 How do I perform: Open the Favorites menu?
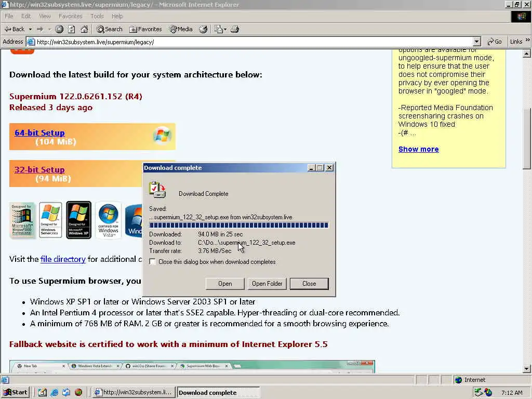coord(70,16)
